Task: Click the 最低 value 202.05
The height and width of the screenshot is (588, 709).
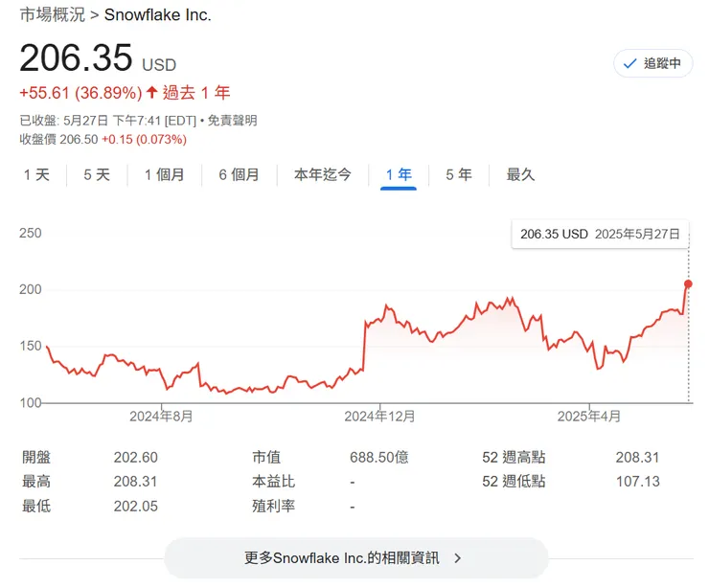Action: tap(136, 507)
